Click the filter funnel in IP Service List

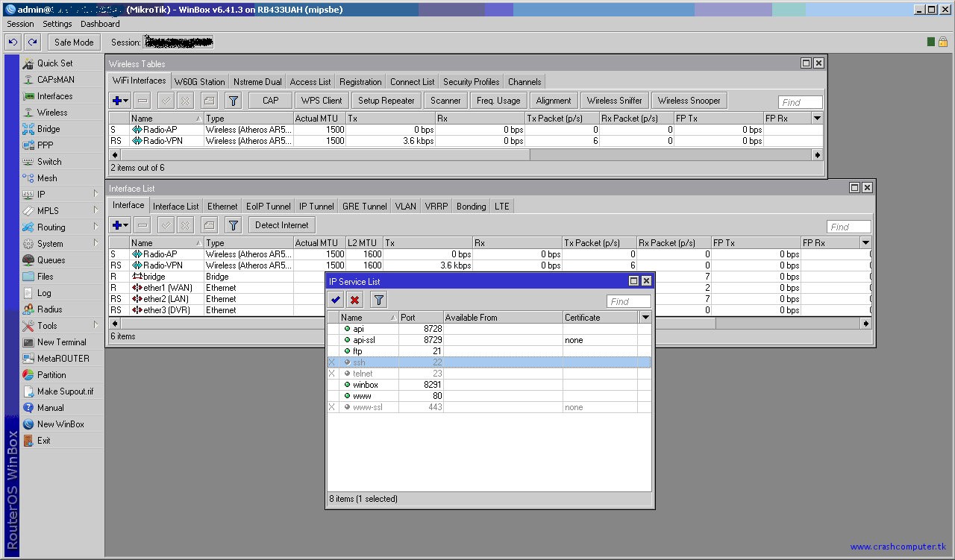click(379, 300)
